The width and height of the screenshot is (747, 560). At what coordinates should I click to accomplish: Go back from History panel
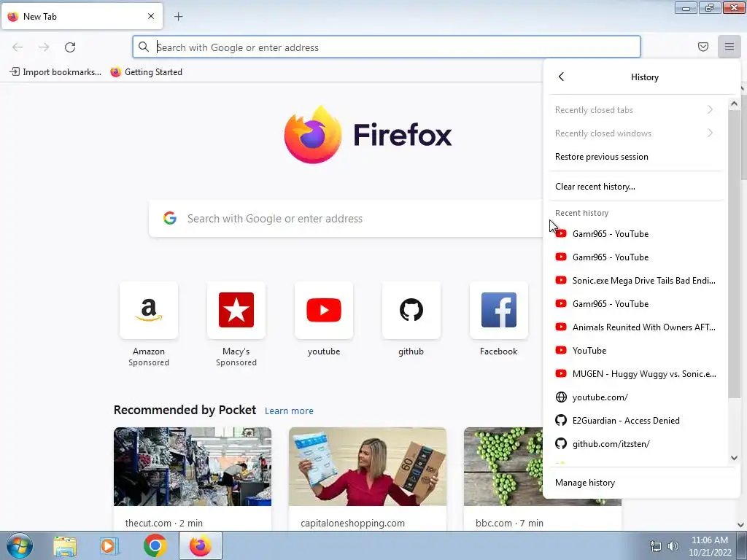561,77
